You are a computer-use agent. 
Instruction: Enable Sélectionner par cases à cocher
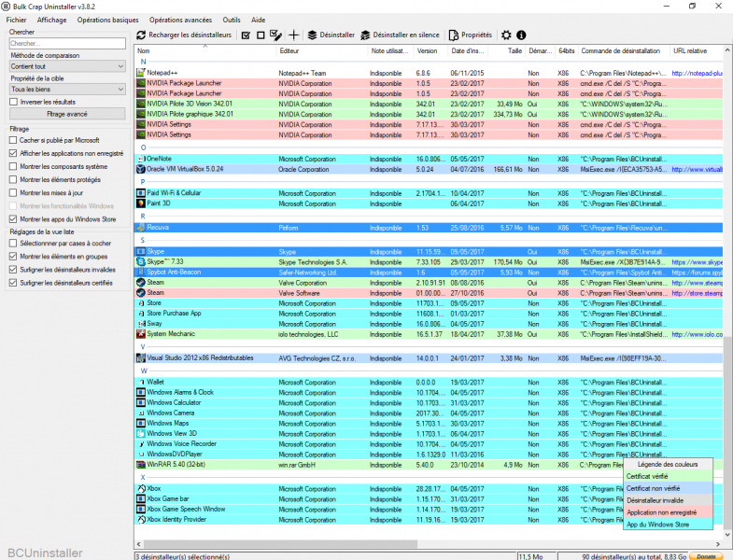tap(13, 243)
